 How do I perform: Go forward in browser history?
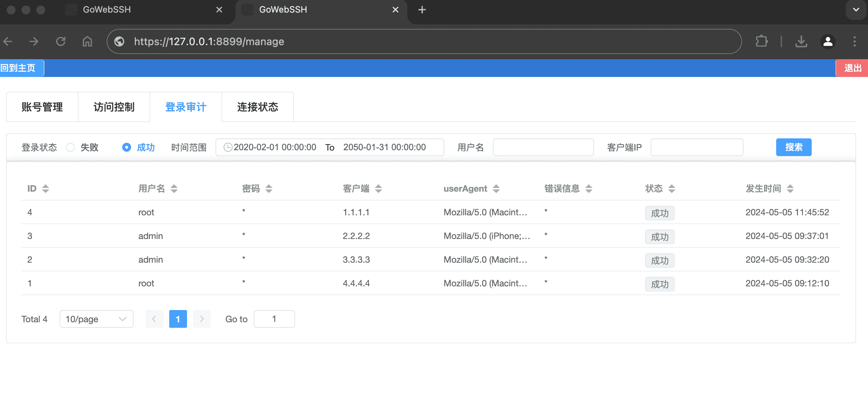[x=34, y=41]
